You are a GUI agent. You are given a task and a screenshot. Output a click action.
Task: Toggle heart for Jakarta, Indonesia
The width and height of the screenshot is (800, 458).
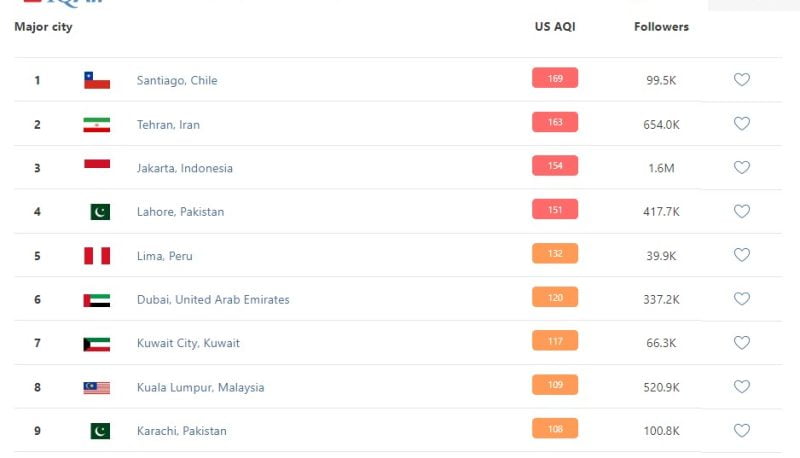[x=741, y=167]
